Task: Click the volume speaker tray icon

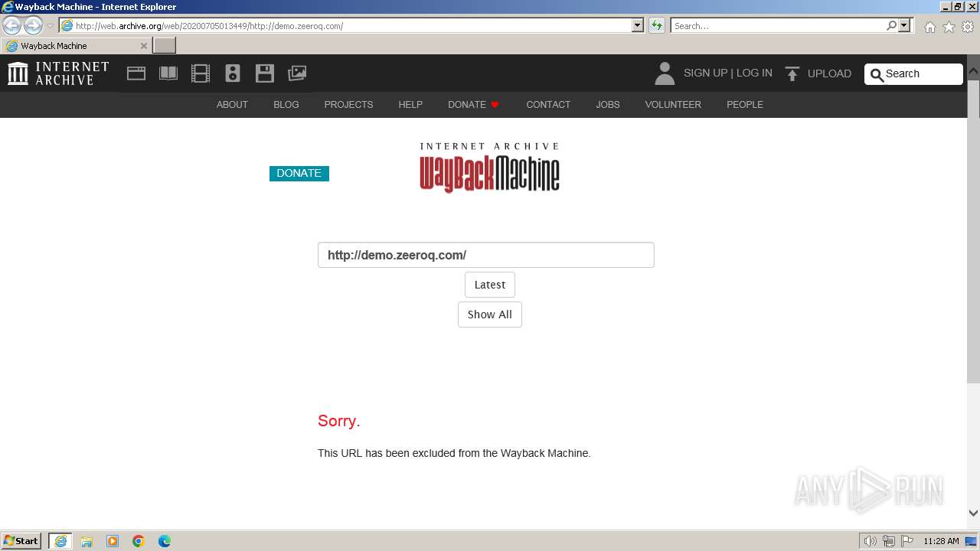Action: pos(870,541)
